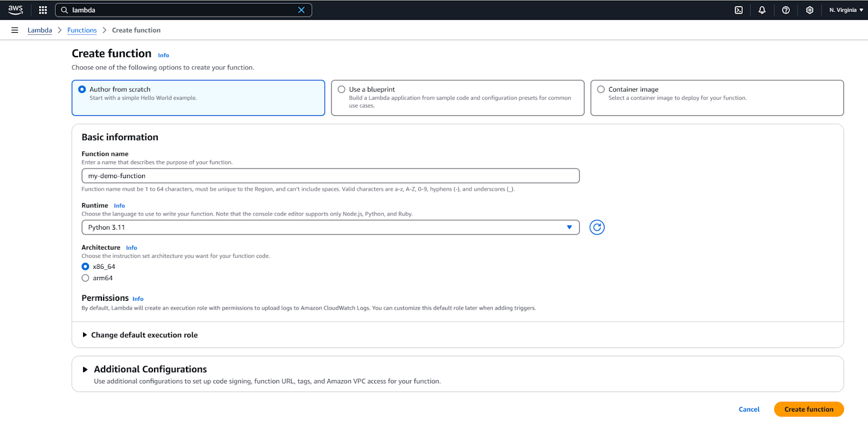This screenshot has width=868, height=435.
Task: Open the help question mark menu
Action: click(786, 10)
